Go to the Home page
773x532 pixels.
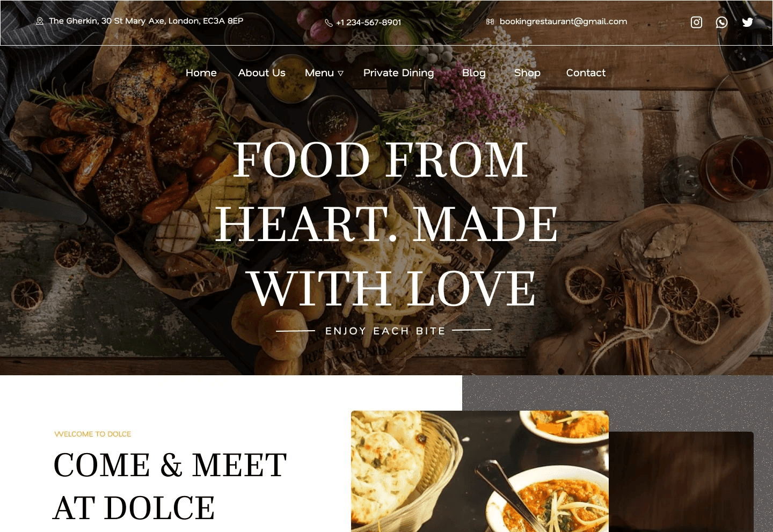point(201,73)
